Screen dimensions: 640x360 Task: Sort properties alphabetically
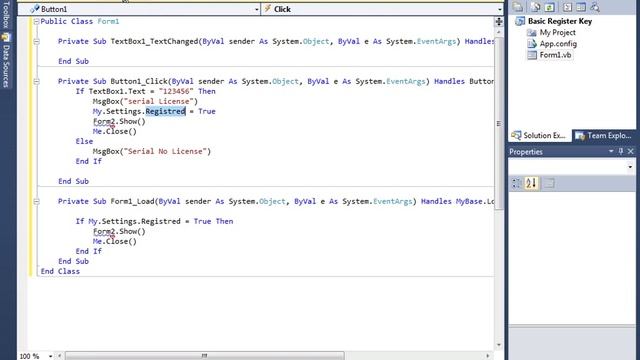[x=531, y=183]
